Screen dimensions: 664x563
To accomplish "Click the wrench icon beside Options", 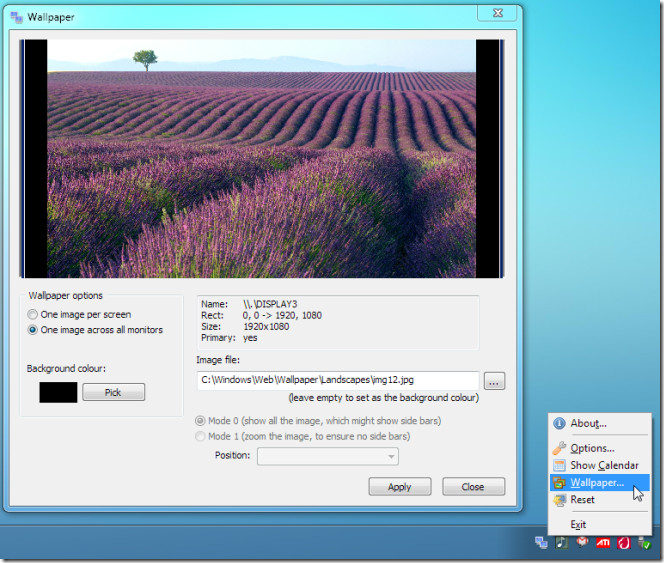I will pos(559,448).
